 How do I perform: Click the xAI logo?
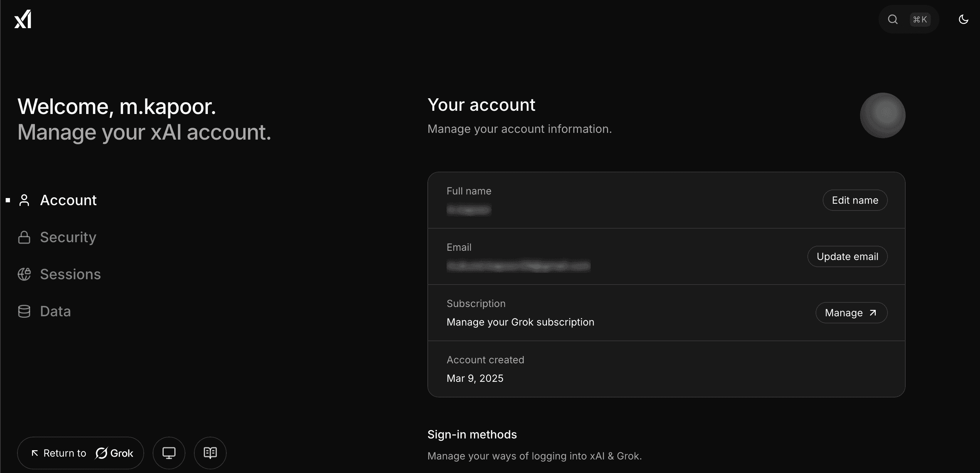tap(23, 19)
